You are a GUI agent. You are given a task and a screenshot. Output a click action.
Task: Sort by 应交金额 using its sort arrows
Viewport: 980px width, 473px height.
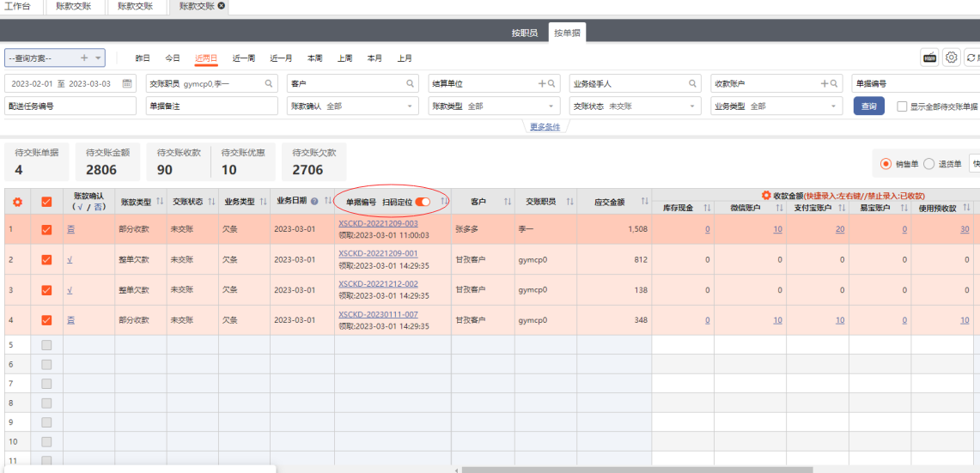645,202
